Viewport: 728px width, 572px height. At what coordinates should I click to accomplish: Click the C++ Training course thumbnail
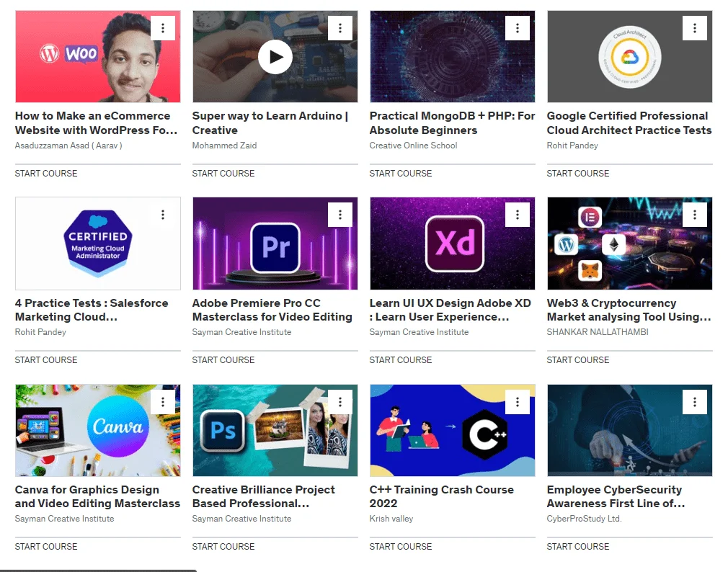tap(452, 430)
